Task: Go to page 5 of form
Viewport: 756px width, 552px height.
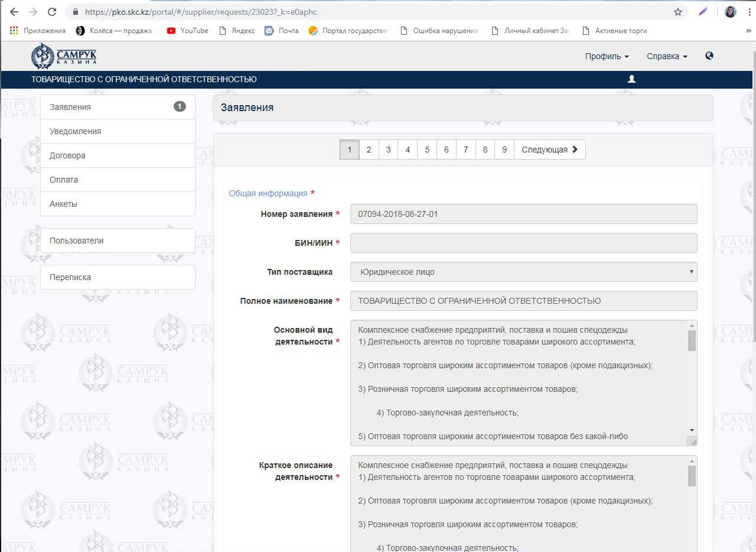Action: [426, 150]
